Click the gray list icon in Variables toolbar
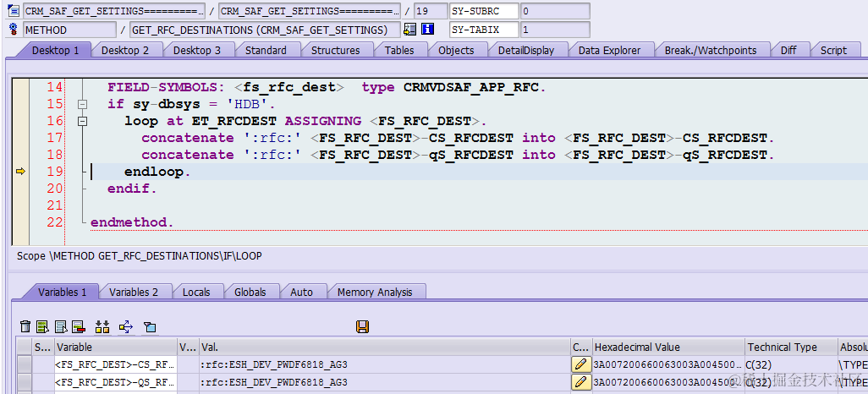868x394 pixels. [x=61, y=327]
